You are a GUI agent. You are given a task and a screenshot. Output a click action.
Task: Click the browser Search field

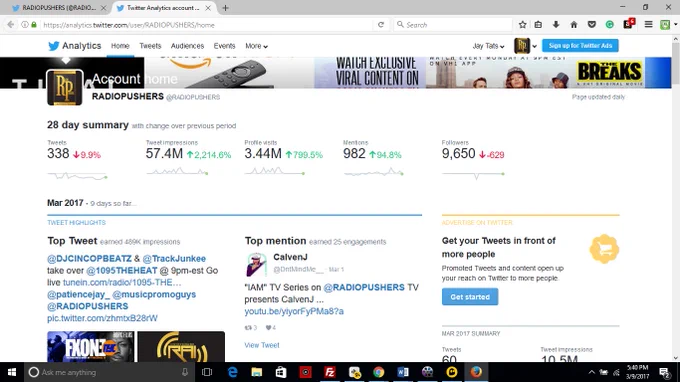pos(453,25)
